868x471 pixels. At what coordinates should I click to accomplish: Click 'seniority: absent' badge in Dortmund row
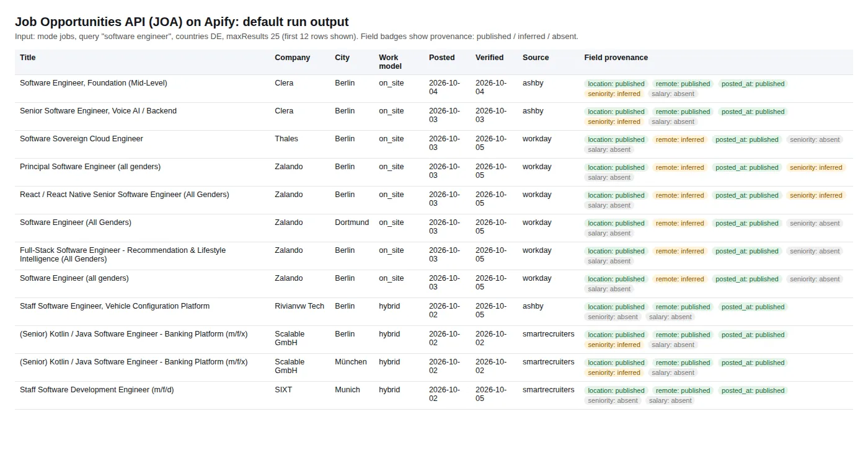815,223
